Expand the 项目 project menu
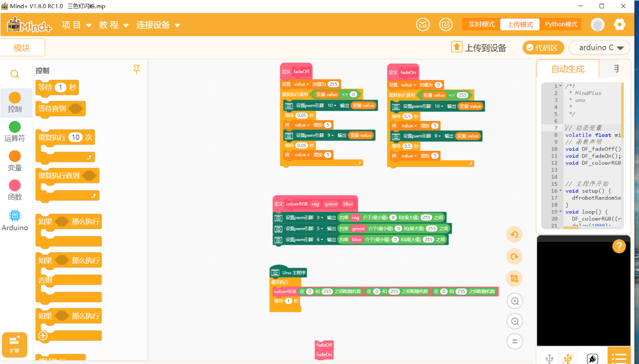639x364 pixels. pyautogui.click(x=77, y=25)
